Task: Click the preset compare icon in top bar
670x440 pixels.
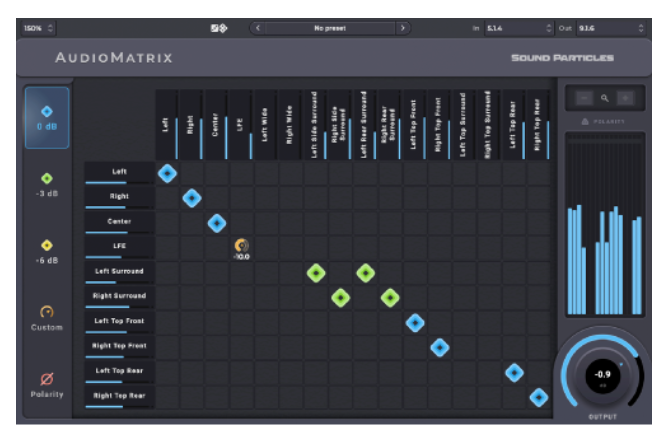Action: (218, 28)
